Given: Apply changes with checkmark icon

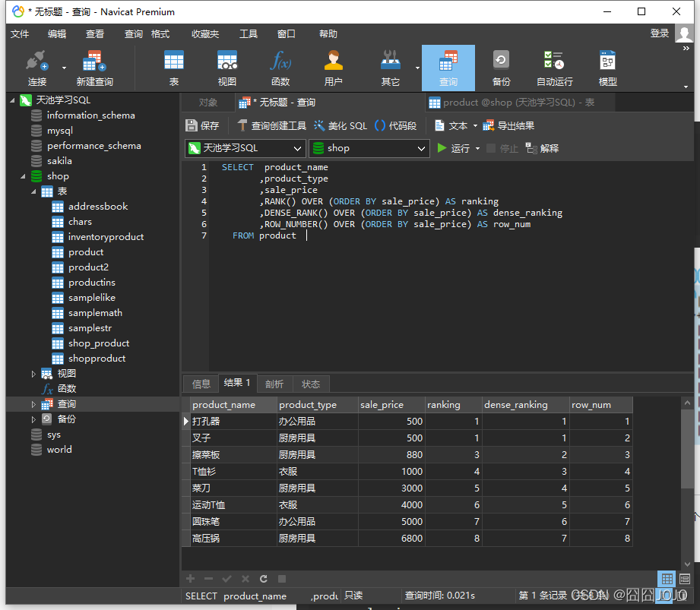Looking at the screenshot, I should 226,579.
